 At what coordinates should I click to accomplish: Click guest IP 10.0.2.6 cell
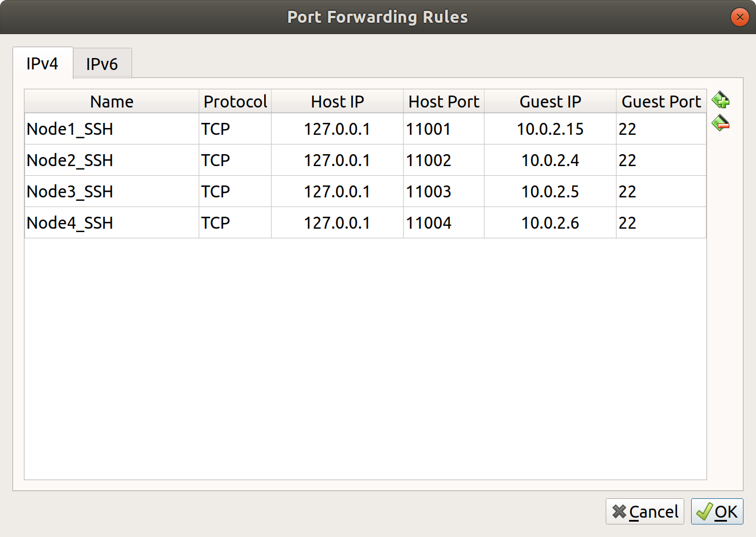550,223
